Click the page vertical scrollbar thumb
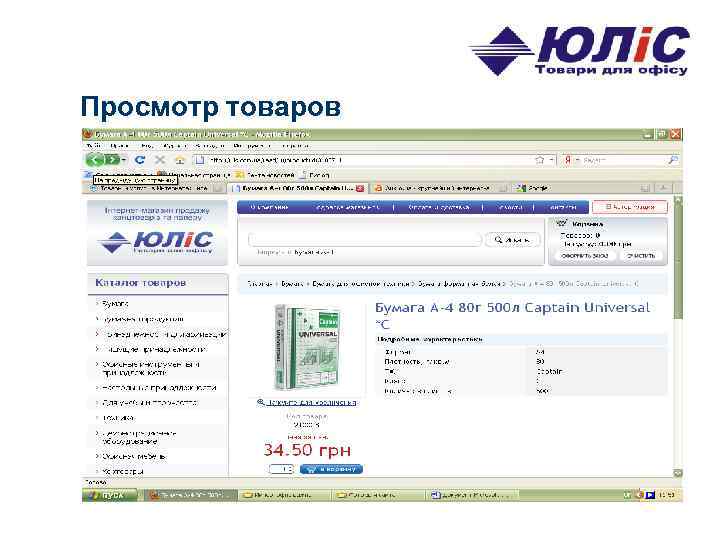This screenshot has height=540, width=720. coord(678,262)
